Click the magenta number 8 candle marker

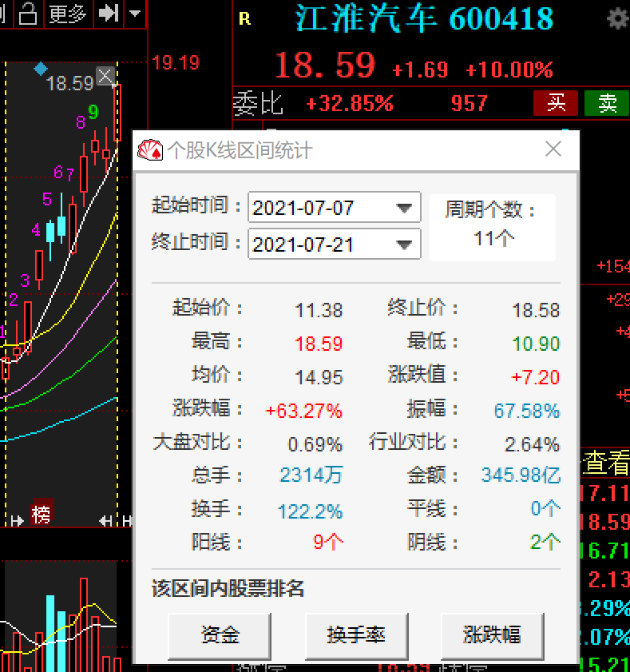(x=81, y=123)
